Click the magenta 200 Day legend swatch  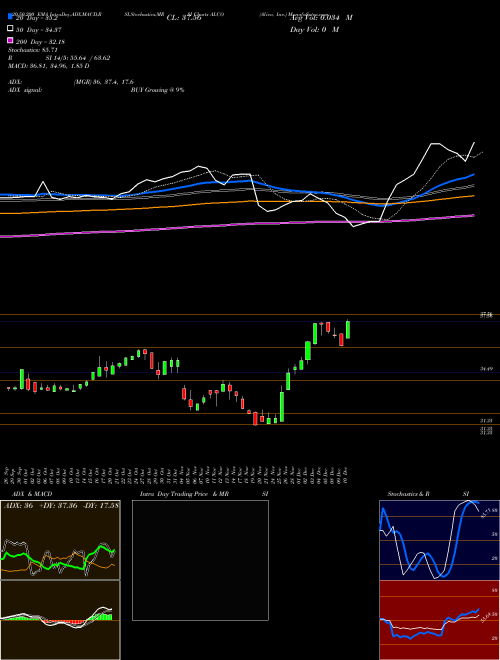(x=10, y=40)
